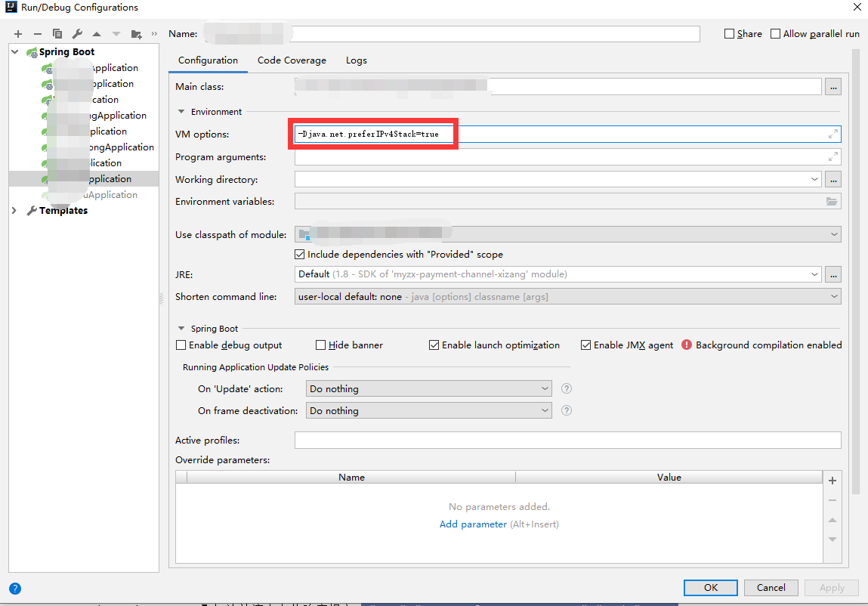Click Templates wrench icon
868x606 pixels.
tap(32, 211)
